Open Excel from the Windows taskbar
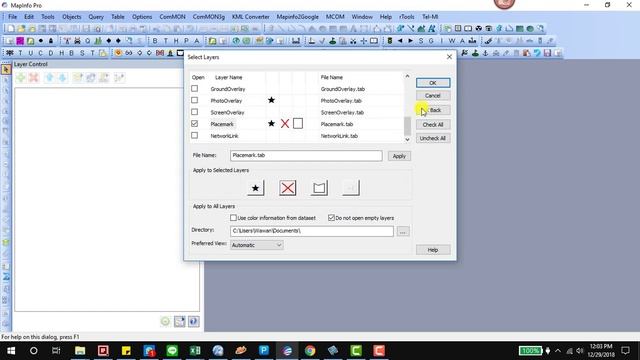 195,351
